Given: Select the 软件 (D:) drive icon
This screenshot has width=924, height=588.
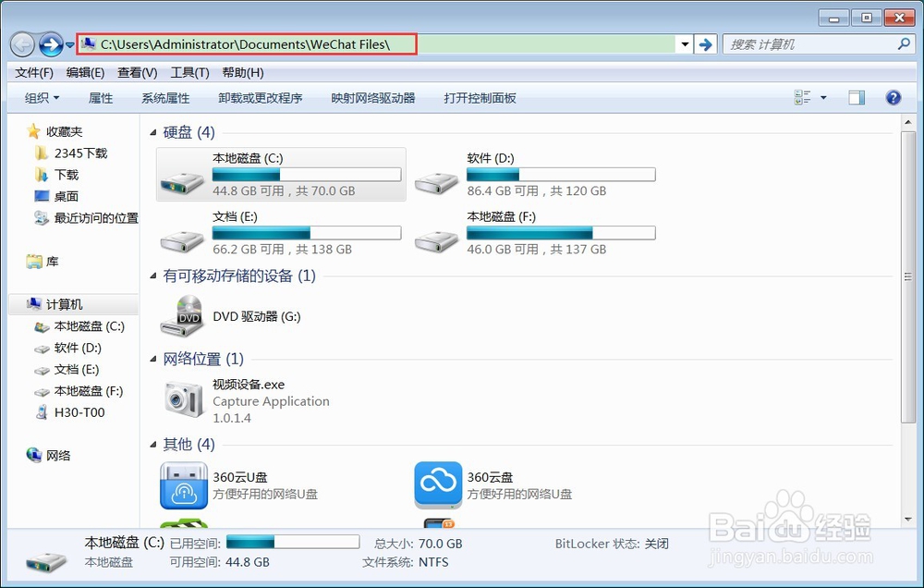Looking at the screenshot, I should click(437, 182).
